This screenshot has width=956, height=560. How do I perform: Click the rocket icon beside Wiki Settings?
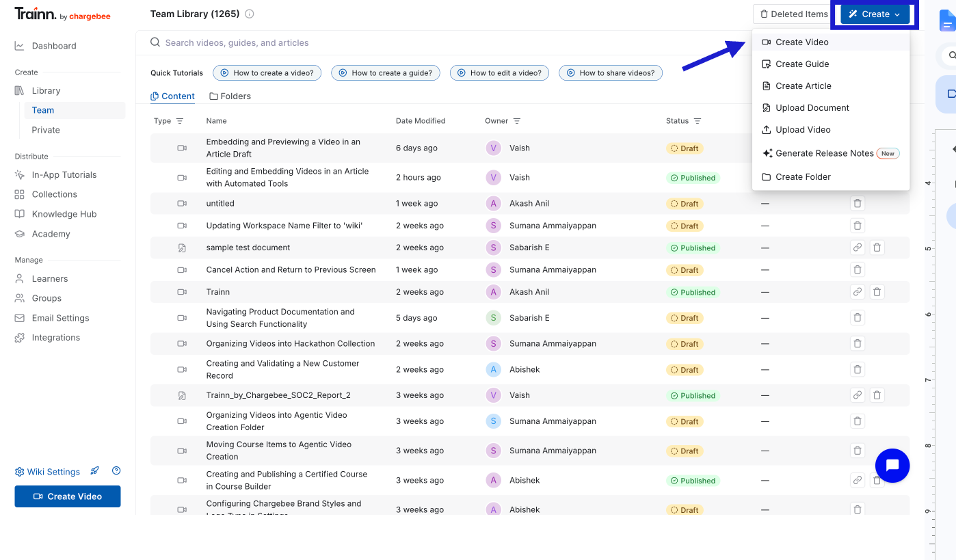[x=95, y=471]
